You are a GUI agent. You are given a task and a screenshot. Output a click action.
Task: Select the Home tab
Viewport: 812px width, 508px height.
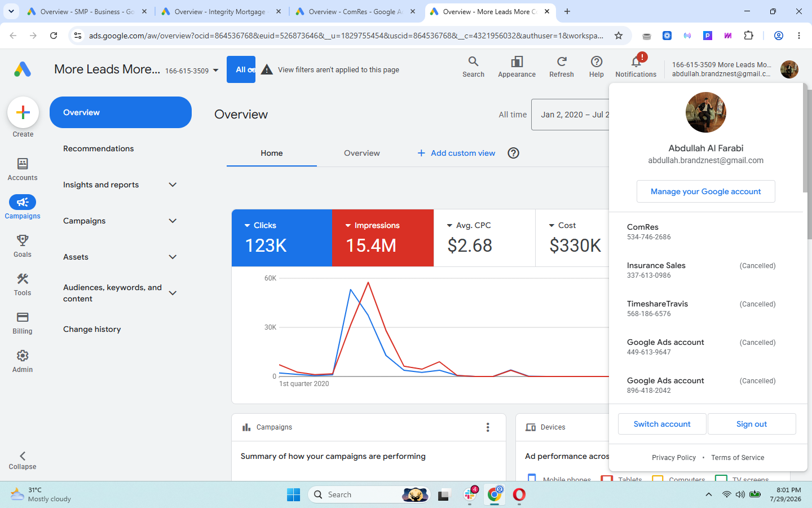click(x=272, y=153)
